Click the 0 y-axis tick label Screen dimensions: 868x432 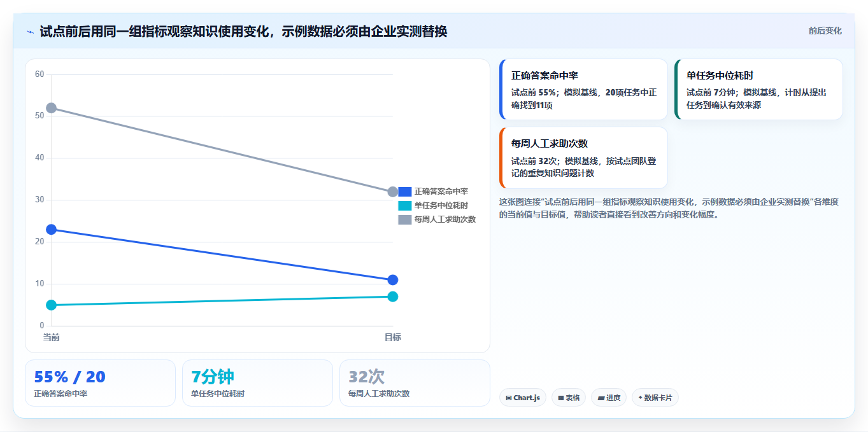click(42, 326)
